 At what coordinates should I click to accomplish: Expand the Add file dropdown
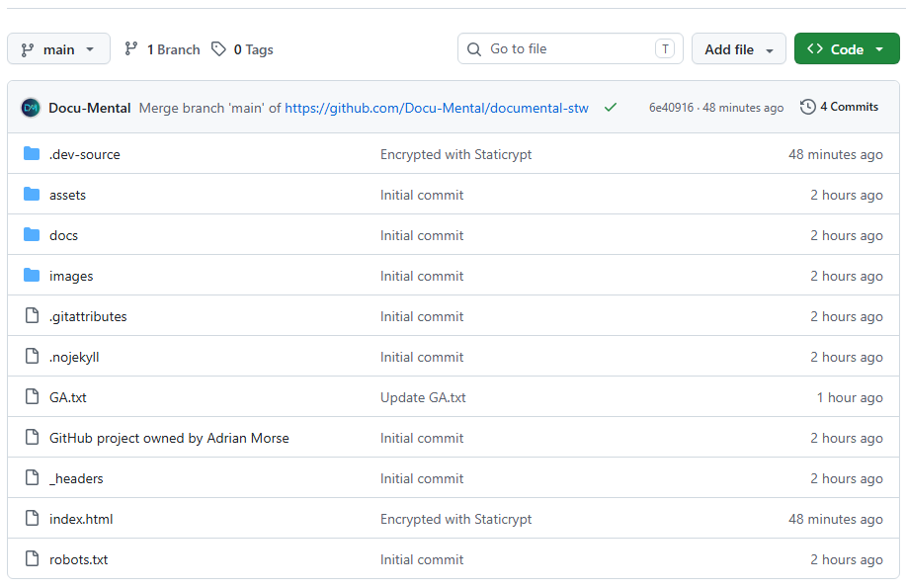pos(738,49)
